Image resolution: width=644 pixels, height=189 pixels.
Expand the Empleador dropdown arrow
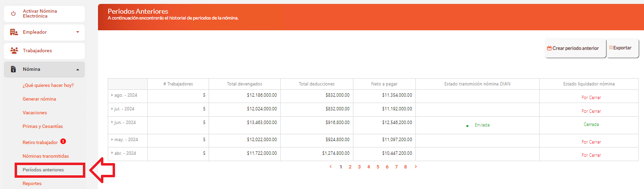(78, 32)
